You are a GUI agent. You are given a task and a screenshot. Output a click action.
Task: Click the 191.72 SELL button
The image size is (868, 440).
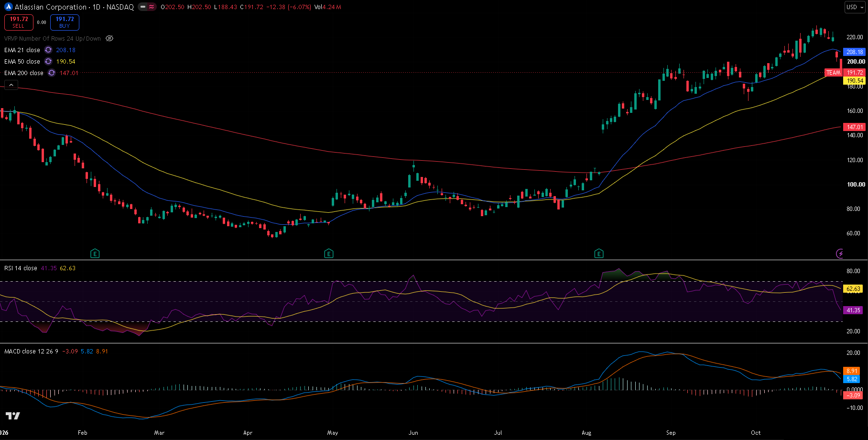tap(19, 22)
